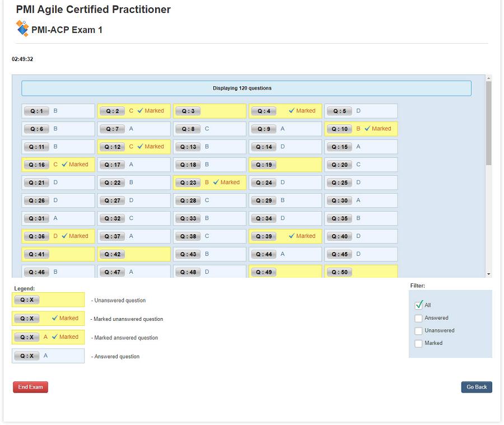Click the Marked checkmark on question 10

(367, 129)
